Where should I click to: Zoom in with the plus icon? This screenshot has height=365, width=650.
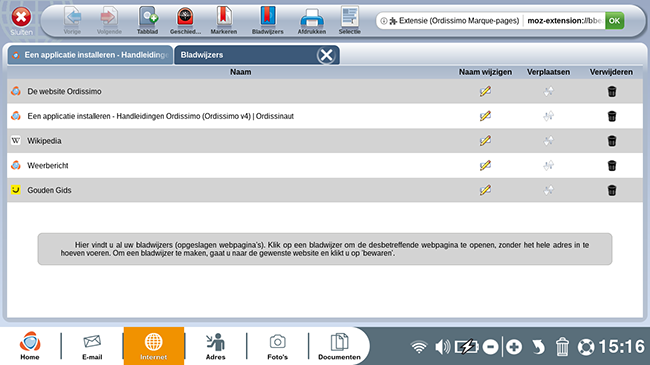coord(514,347)
